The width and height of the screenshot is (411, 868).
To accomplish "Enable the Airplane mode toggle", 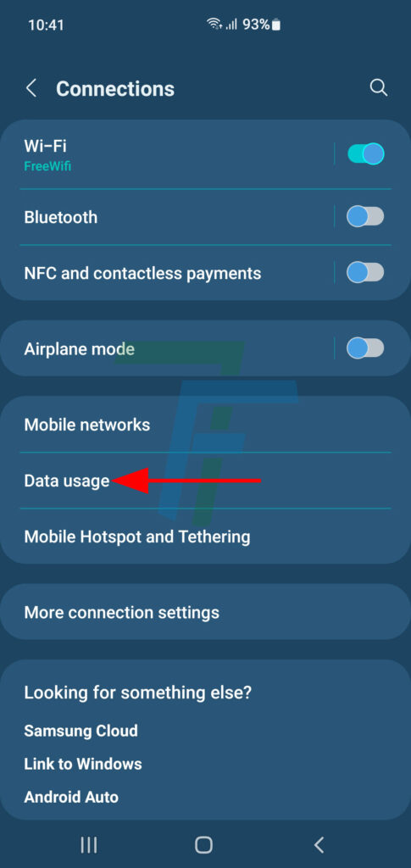I will point(365,348).
